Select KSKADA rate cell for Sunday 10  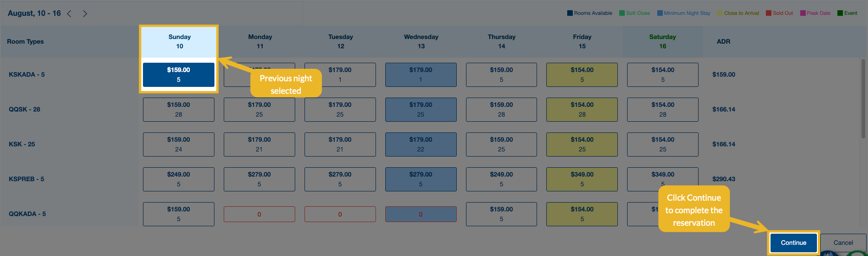179,75
